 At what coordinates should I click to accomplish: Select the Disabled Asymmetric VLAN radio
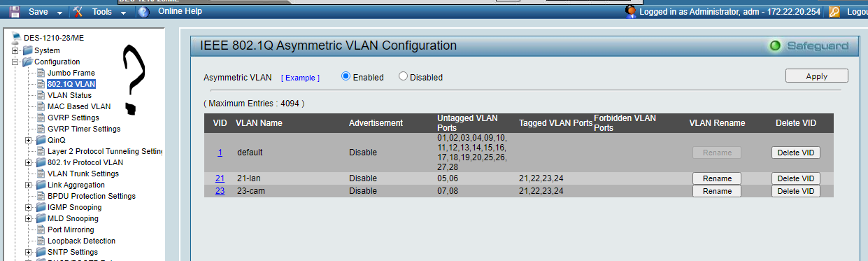click(403, 76)
